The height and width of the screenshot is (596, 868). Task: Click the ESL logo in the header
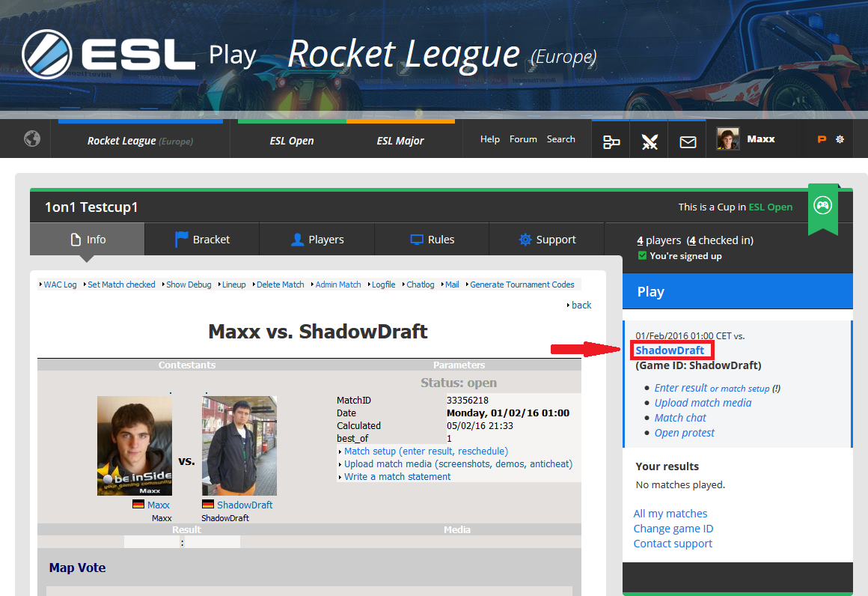[x=109, y=54]
